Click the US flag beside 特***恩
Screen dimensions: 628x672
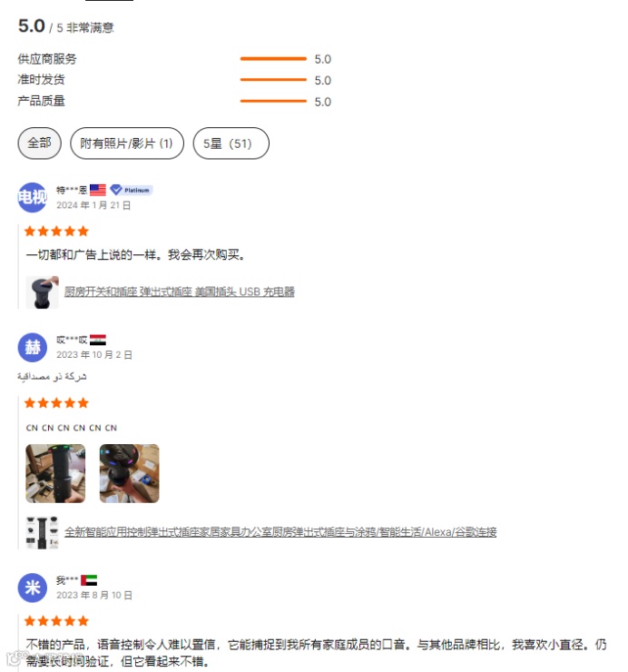[x=98, y=190]
